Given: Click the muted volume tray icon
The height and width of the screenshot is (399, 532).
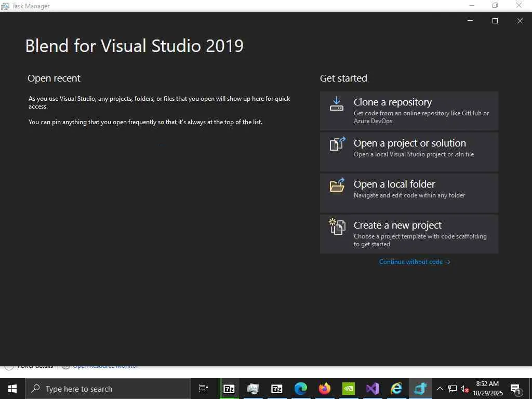Looking at the screenshot, I should tap(465, 389).
